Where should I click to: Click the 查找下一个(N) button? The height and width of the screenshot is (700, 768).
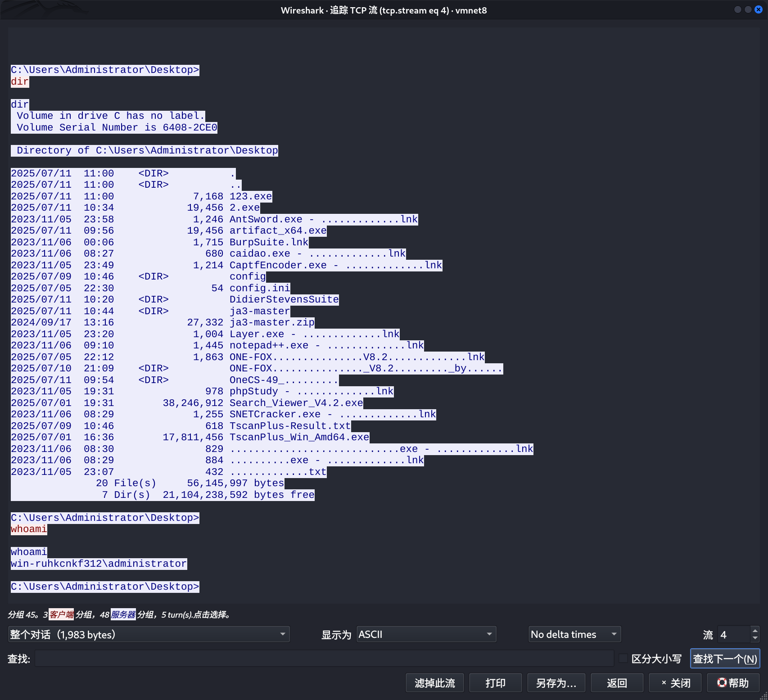click(725, 659)
